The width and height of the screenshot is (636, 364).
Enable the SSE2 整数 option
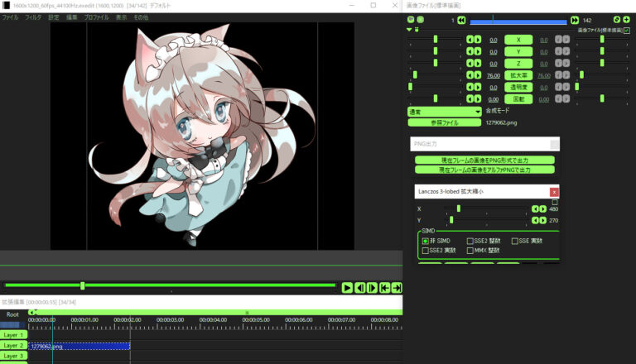tap(470, 241)
